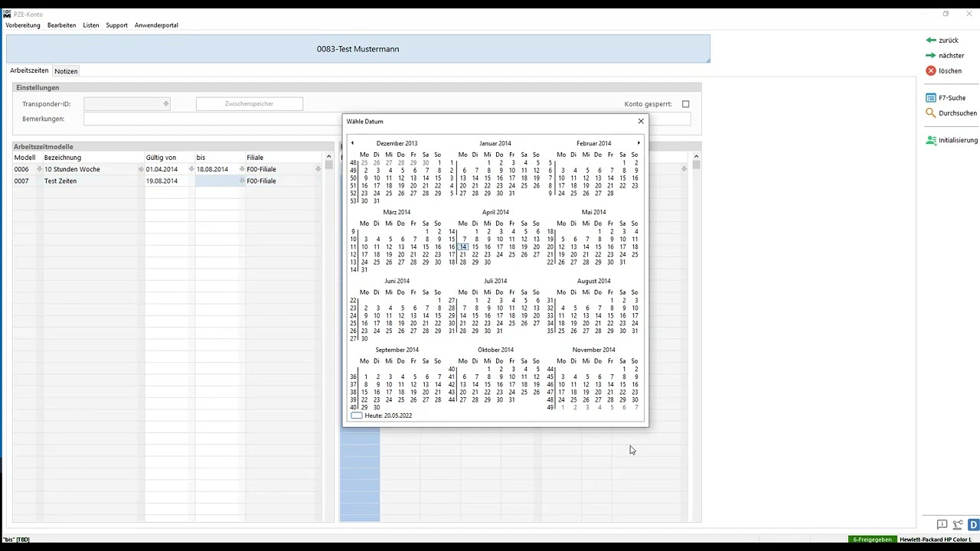Select highlighted day 14 in April 2014
The width and height of the screenshot is (980, 551).
tap(463, 246)
